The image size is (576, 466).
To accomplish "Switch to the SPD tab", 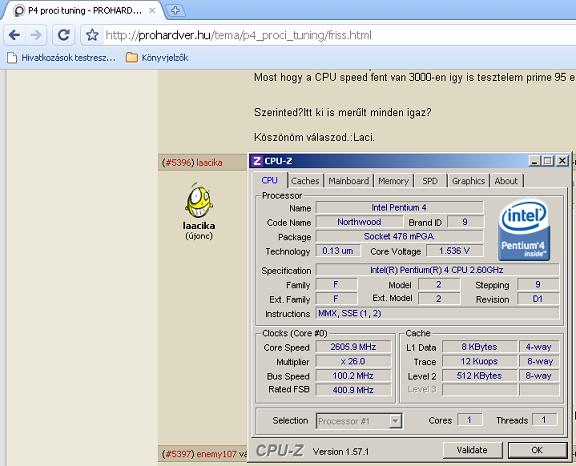I will [x=430, y=181].
